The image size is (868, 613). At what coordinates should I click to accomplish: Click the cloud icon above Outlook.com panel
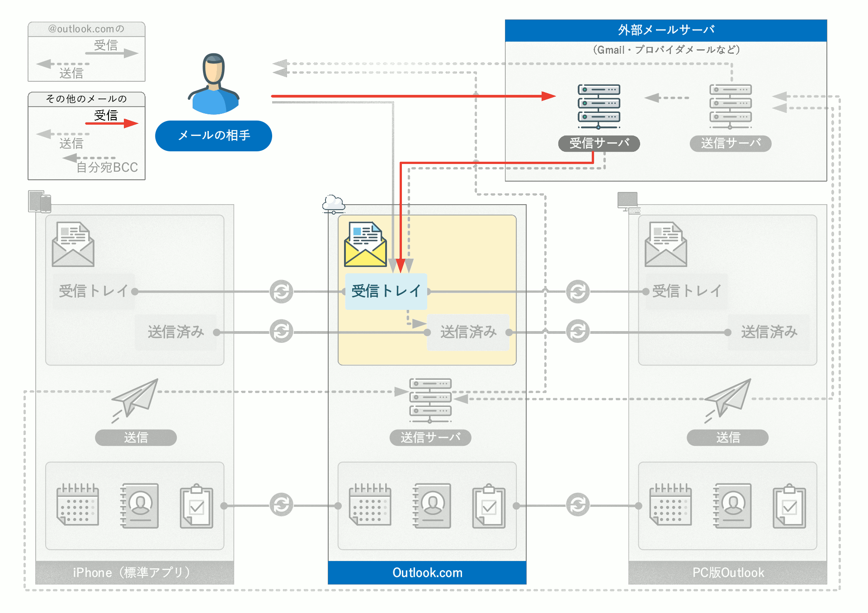(334, 204)
